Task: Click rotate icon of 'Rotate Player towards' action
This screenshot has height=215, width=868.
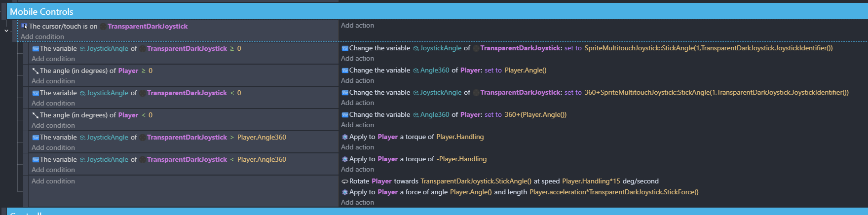Action: [x=345, y=181]
